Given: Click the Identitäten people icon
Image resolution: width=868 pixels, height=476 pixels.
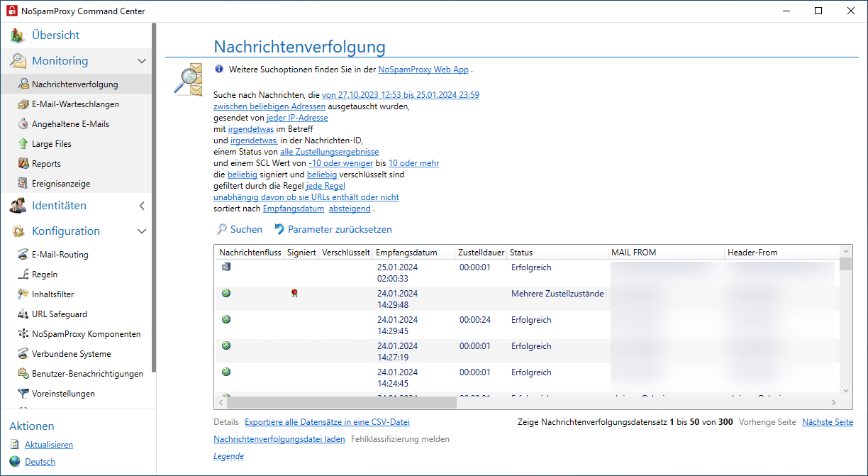Looking at the screenshot, I should pyautogui.click(x=17, y=206).
